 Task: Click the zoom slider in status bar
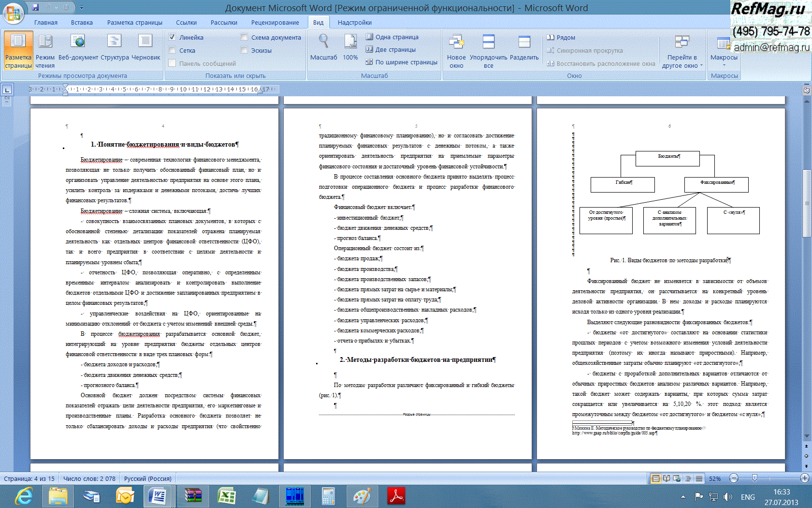tap(754, 478)
